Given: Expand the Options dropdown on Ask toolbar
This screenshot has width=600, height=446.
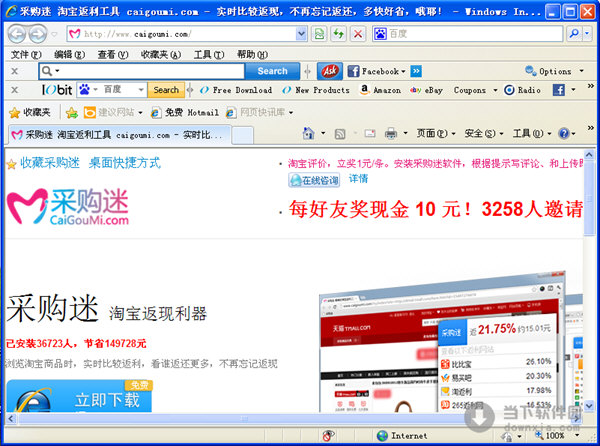Looking at the screenshot, I should (582, 71).
